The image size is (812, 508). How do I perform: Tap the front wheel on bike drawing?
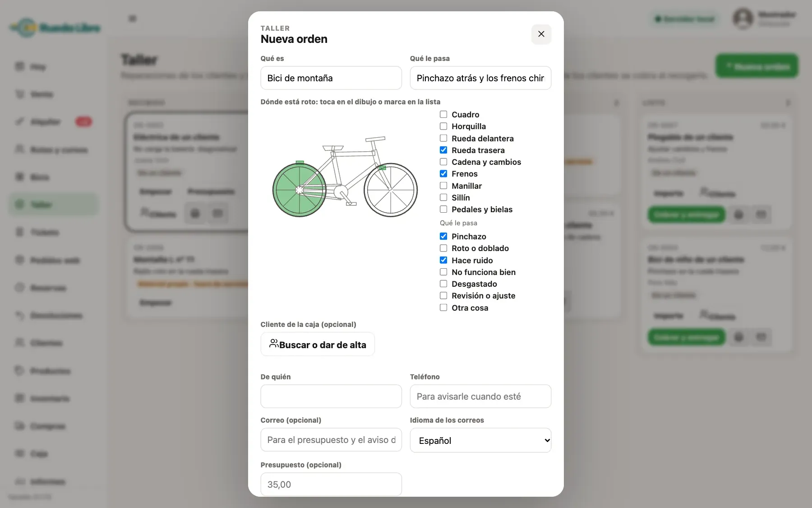click(x=391, y=190)
